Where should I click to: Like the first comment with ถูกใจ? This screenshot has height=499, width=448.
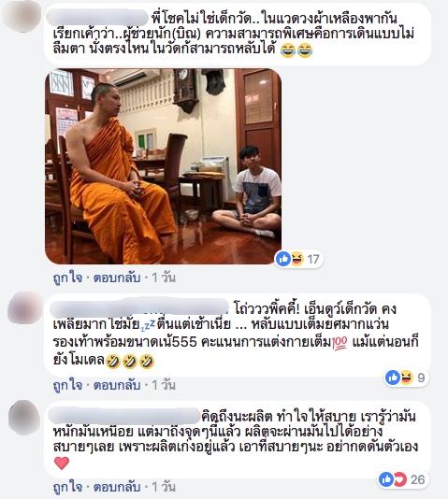pos(67,278)
